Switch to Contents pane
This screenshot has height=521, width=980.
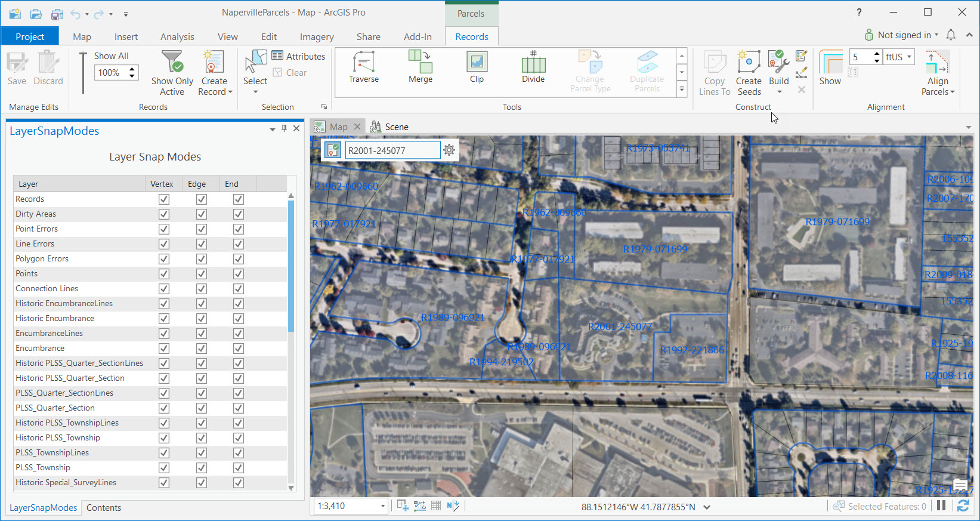104,508
